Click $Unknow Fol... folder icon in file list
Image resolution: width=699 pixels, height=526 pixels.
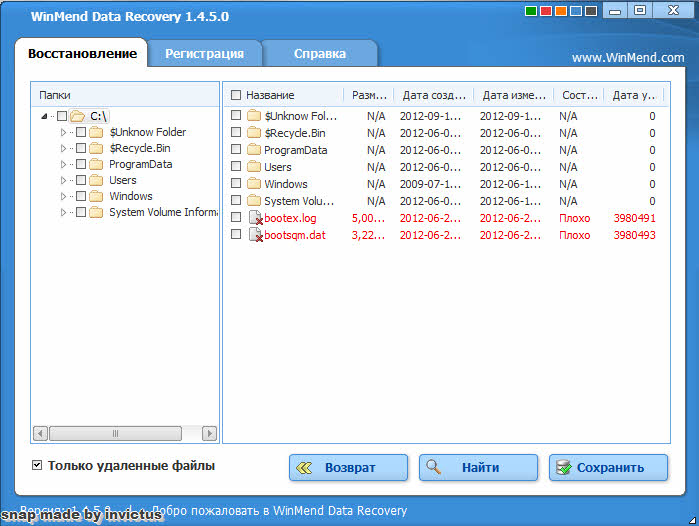pos(254,116)
